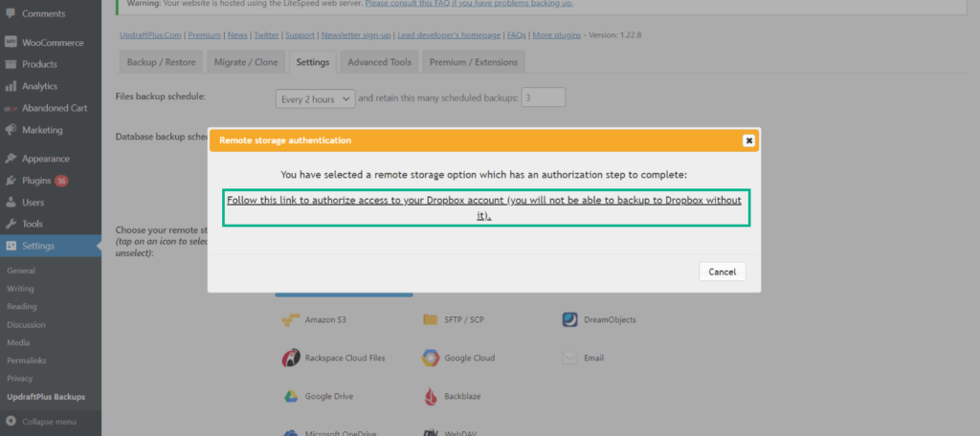
Task: Open the Premium / Extensions tab
Action: tap(474, 62)
